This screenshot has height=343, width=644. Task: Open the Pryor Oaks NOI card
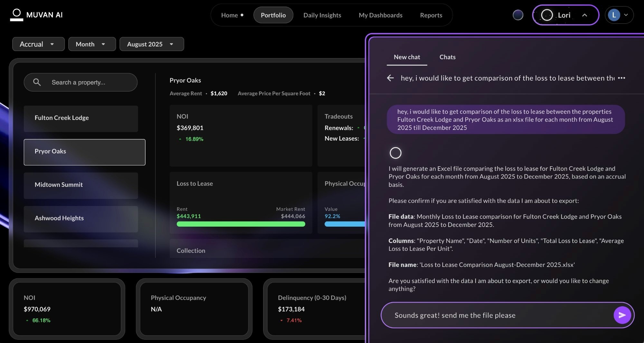(x=241, y=135)
